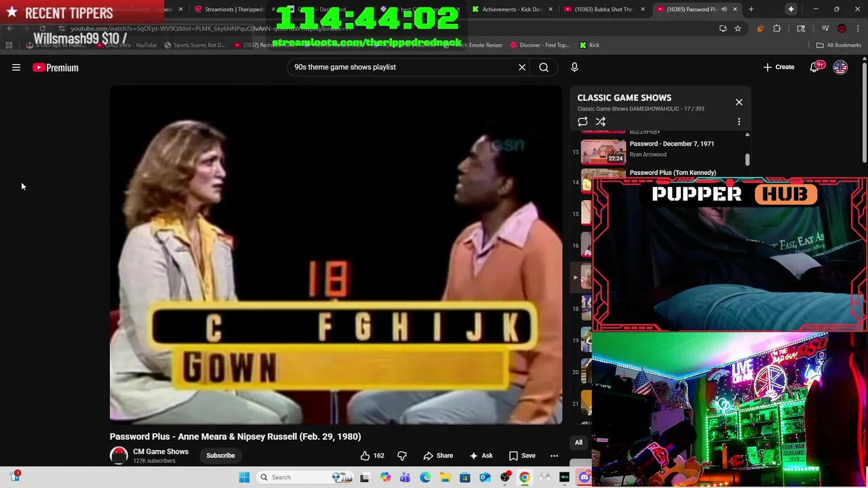Viewport: 868px width, 488px height.
Task: Open the account avatar menu
Action: pos(840,67)
